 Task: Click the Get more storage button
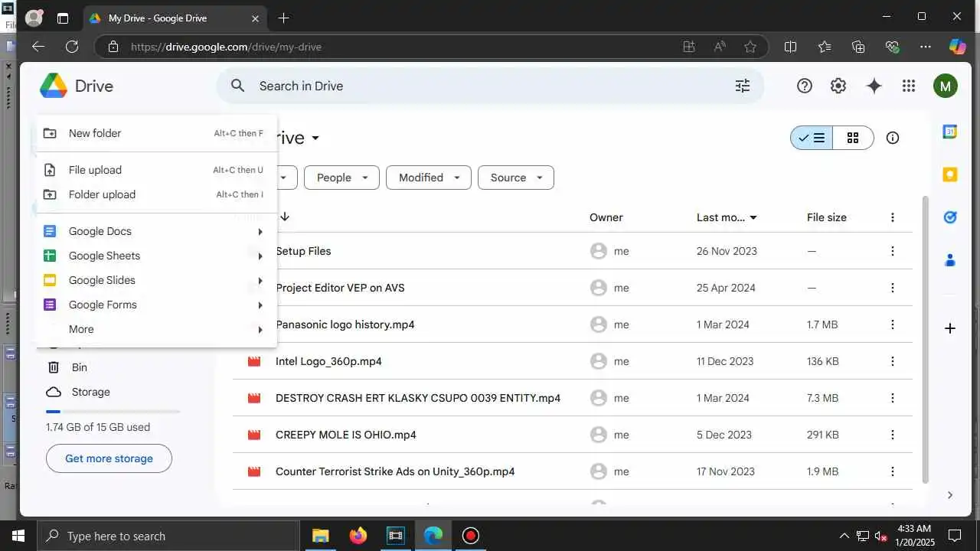pyautogui.click(x=109, y=458)
